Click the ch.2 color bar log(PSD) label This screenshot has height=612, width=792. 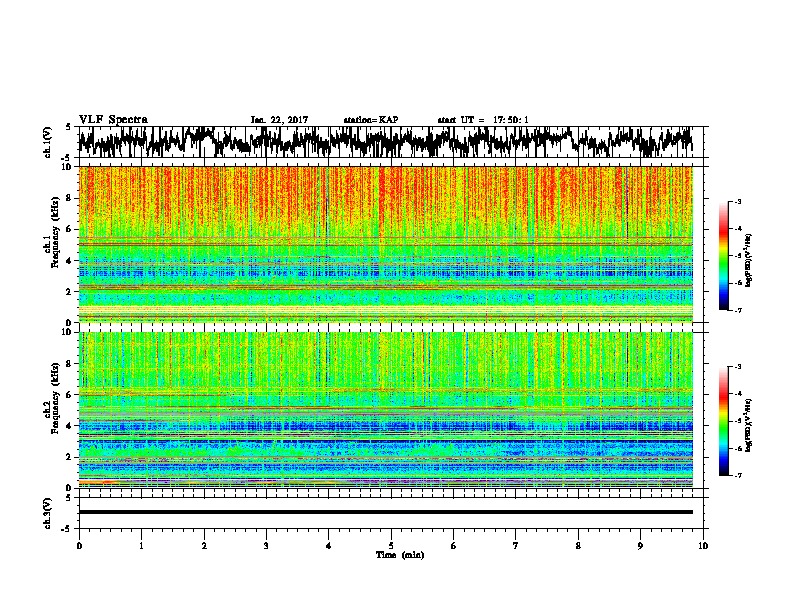(x=749, y=424)
